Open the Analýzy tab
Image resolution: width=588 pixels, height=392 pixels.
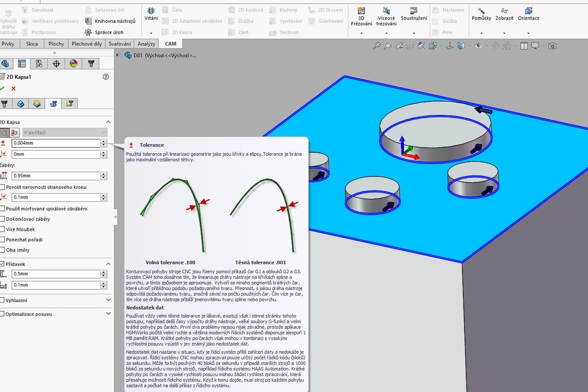[x=146, y=44]
